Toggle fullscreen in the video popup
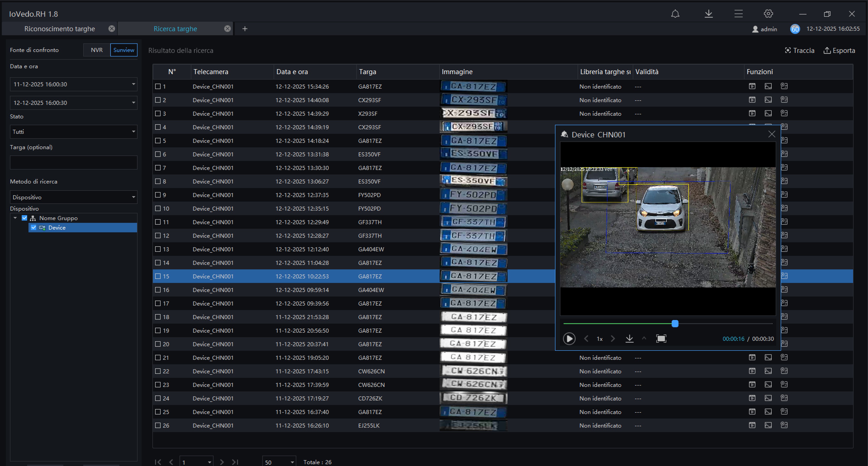 (661, 338)
